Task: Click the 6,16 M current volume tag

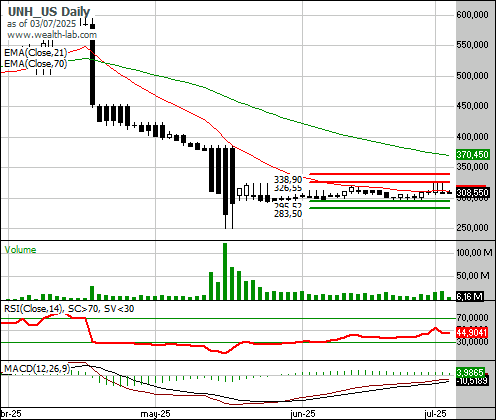Action: (x=470, y=296)
